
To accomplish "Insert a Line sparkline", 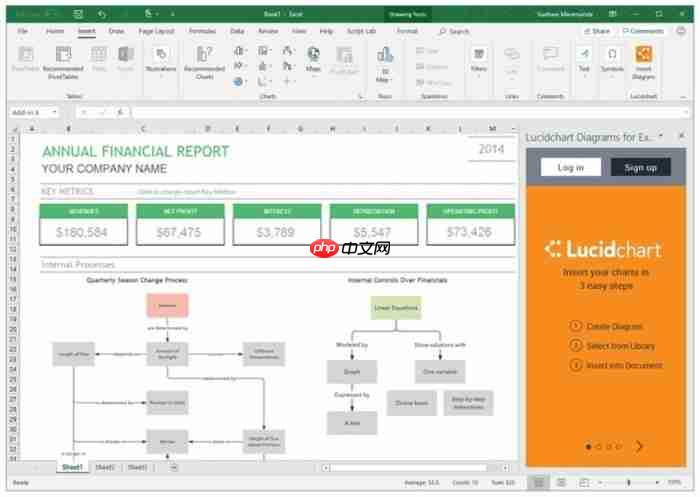I will [x=428, y=51].
